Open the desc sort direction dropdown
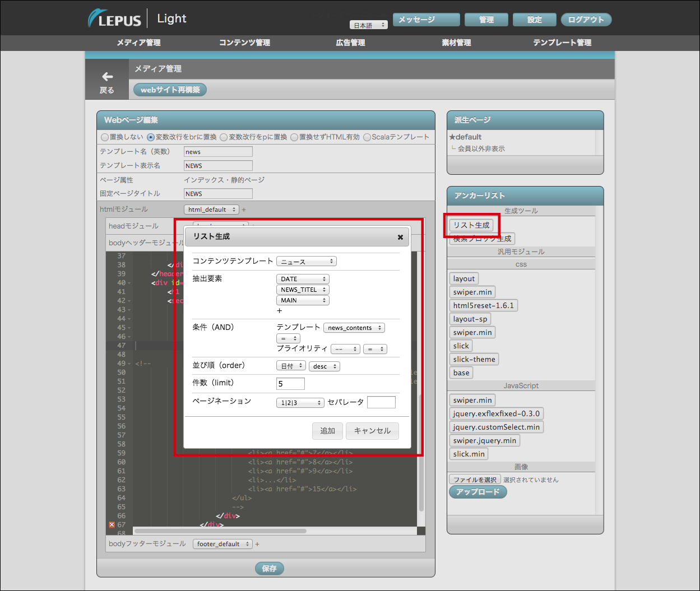 point(324,366)
